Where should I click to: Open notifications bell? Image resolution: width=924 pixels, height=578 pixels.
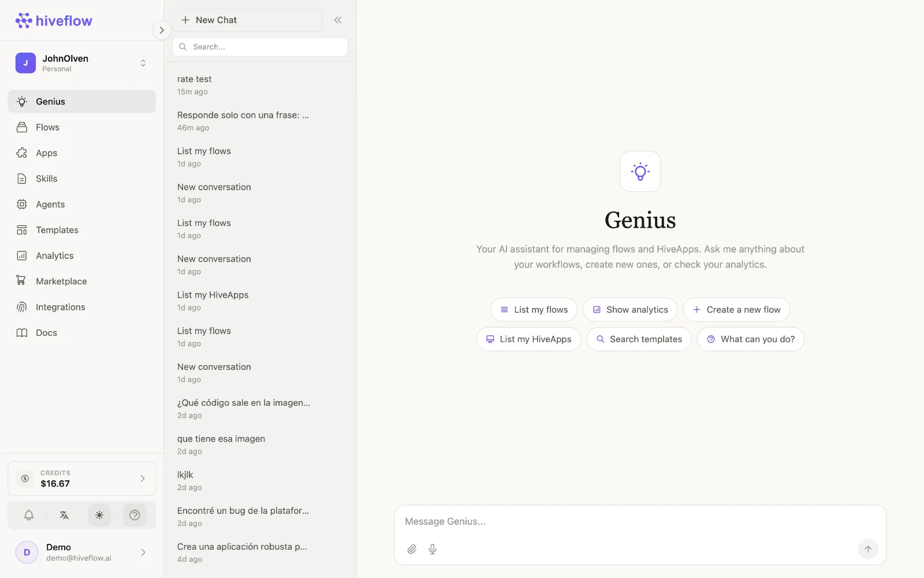tap(29, 515)
